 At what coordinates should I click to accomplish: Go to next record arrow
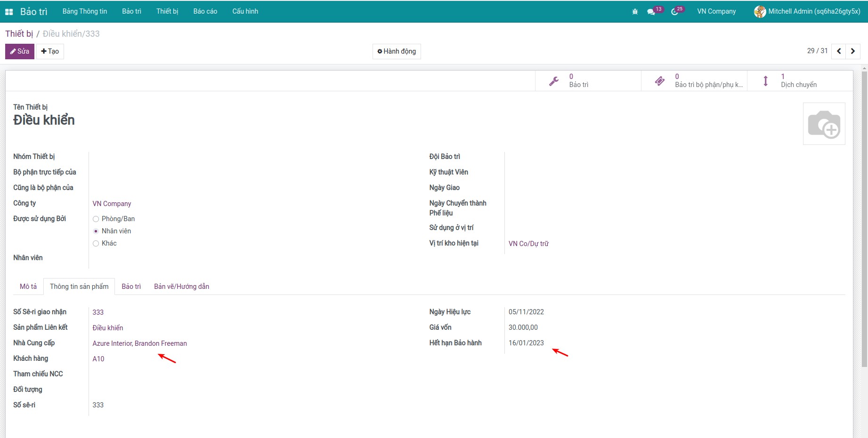point(853,51)
